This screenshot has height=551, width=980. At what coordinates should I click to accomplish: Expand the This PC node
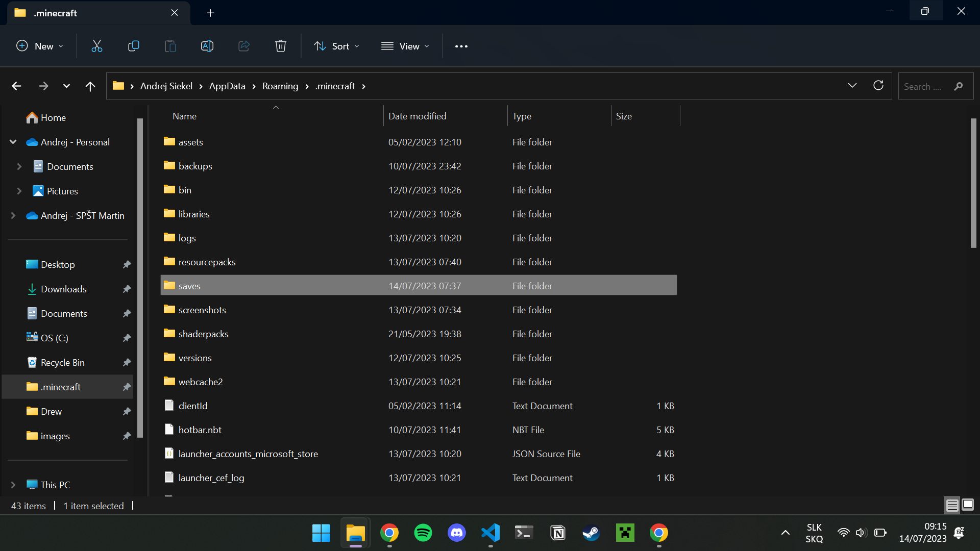tap(13, 485)
